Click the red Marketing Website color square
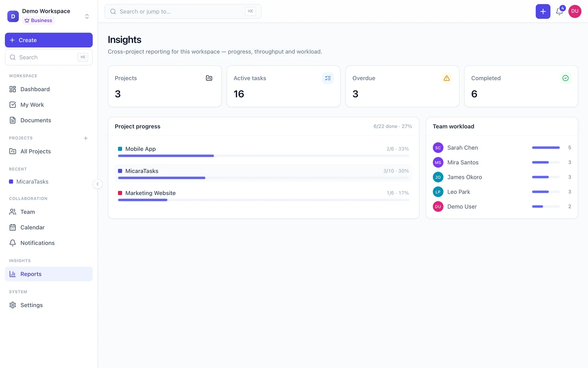The width and height of the screenshot is (588, 368). coord(120,193)
